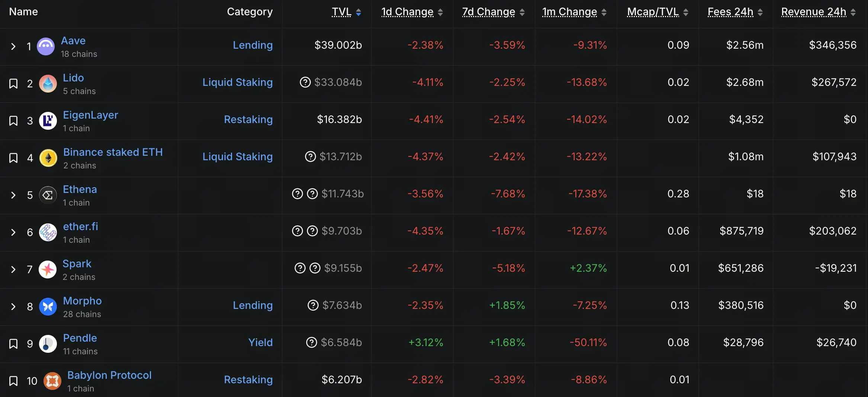
Task: Open the Binance staked ETH link
Action: [113, 152]
